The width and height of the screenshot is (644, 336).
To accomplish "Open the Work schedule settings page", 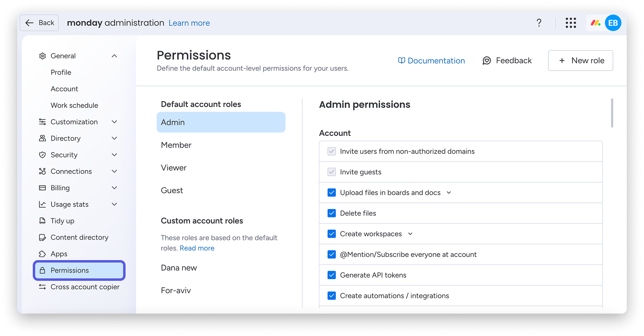I will [74, 105].
